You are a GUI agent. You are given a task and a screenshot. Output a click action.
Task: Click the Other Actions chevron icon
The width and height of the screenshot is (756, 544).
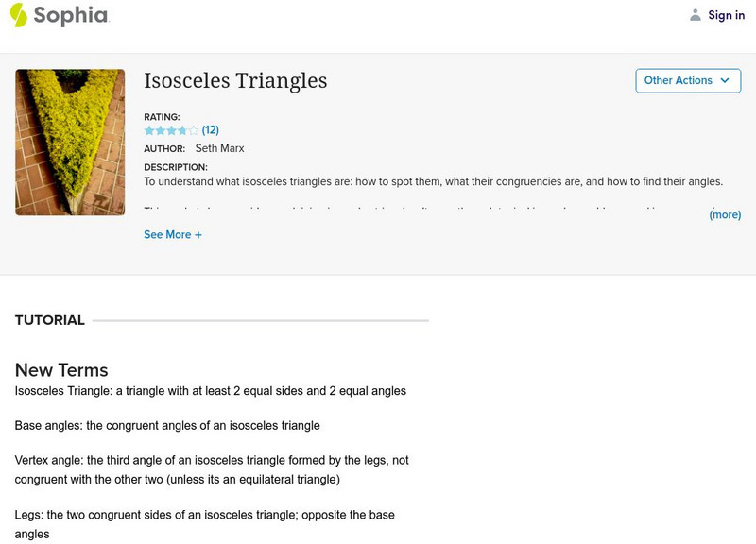pos(723,81)
